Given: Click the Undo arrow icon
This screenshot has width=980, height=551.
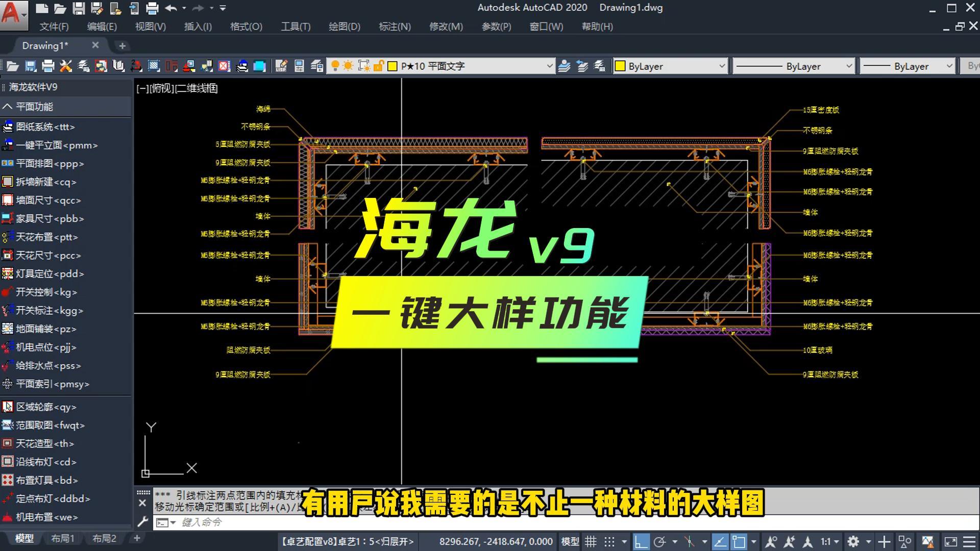Looking at the screenshot, I should [171, 8].
